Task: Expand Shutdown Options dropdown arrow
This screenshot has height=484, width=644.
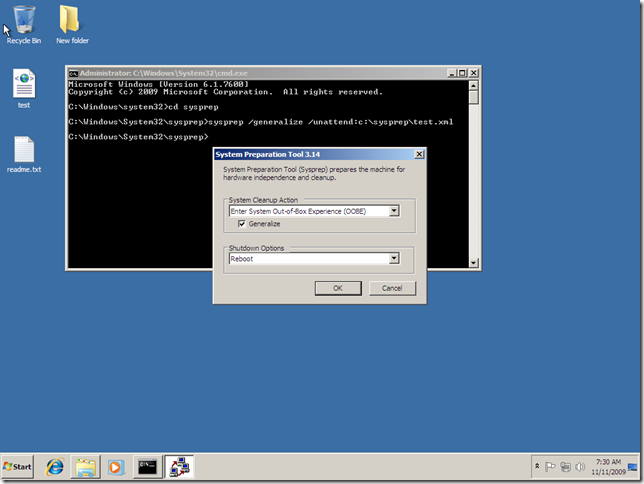Action: [394, 258]
